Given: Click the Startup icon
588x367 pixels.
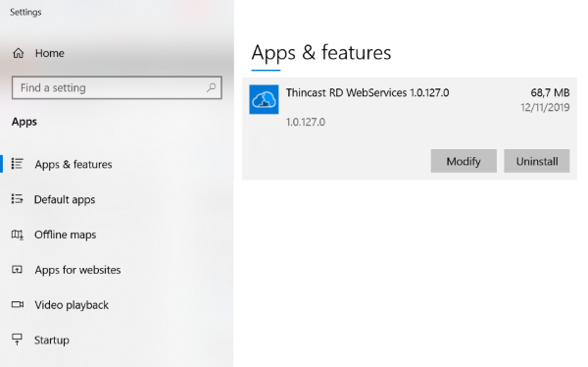Looking at the screenshot, I should tap(18, 340).
